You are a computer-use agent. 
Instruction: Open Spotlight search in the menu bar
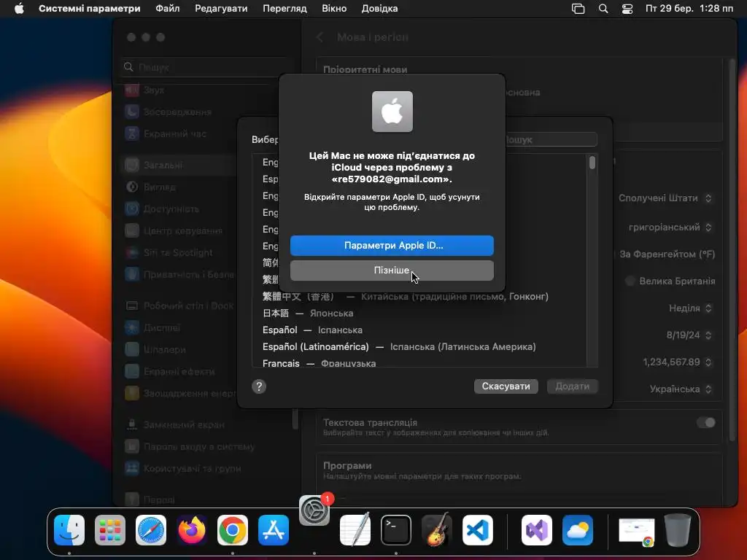pos(603,9)
